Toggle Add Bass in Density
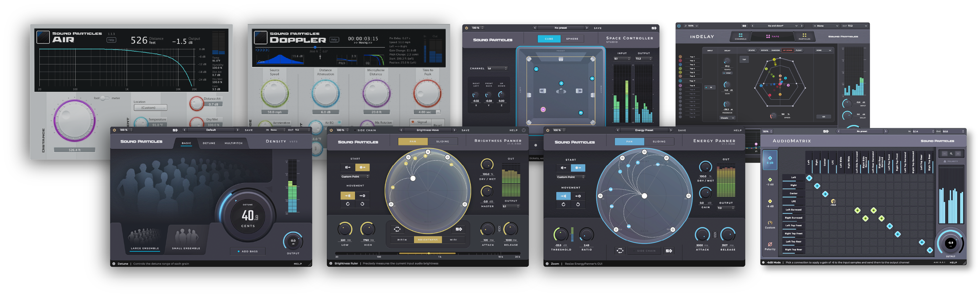This screenshot has height=297, width=980. pos(248,251)
